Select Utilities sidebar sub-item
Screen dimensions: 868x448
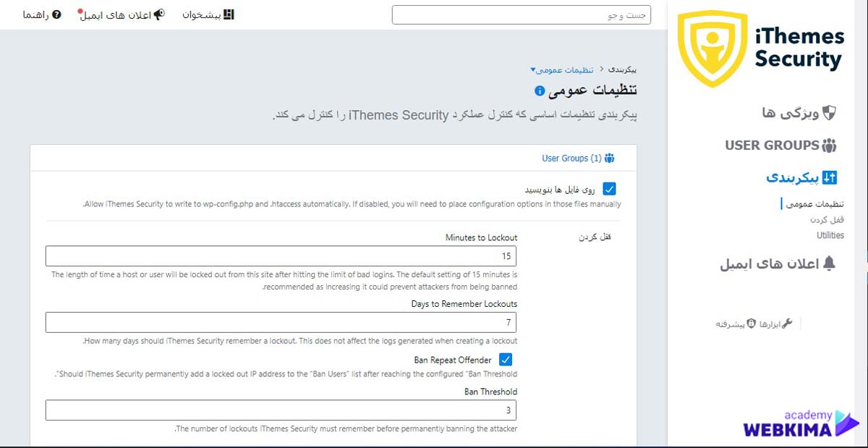pos(830,235)
